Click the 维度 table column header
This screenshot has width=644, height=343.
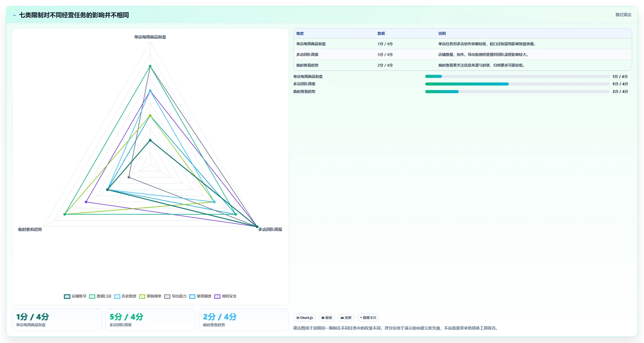click(x=300, y=34)
